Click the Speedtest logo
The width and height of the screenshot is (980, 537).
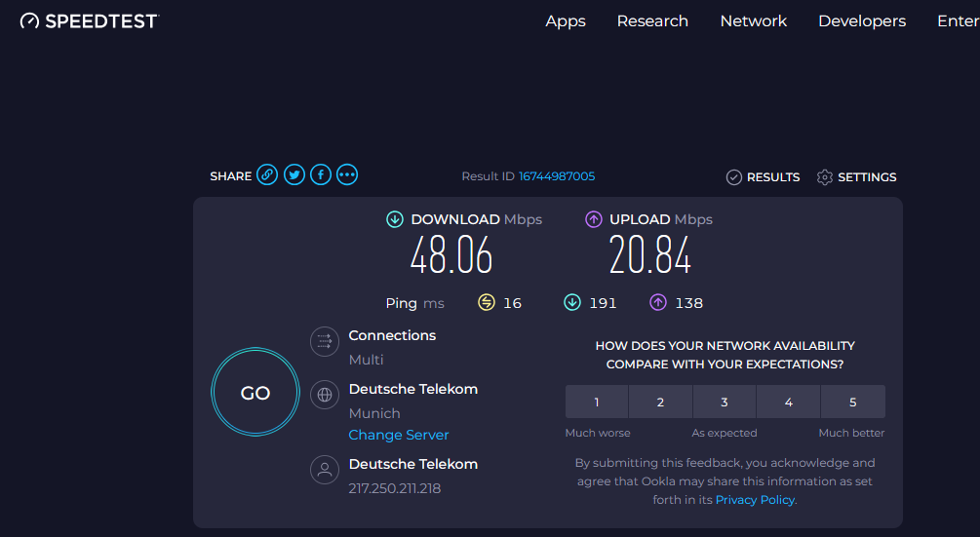[x=90, y=21]
